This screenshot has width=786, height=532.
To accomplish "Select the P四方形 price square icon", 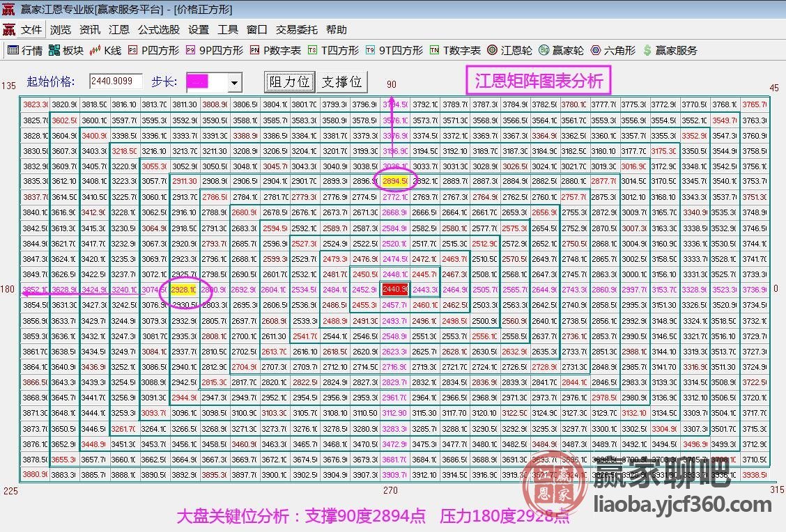I will click(x=133, y=50).
